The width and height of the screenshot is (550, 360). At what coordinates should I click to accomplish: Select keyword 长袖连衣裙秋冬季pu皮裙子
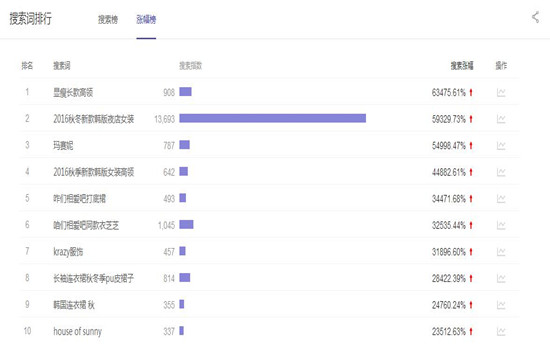point(94,279)
